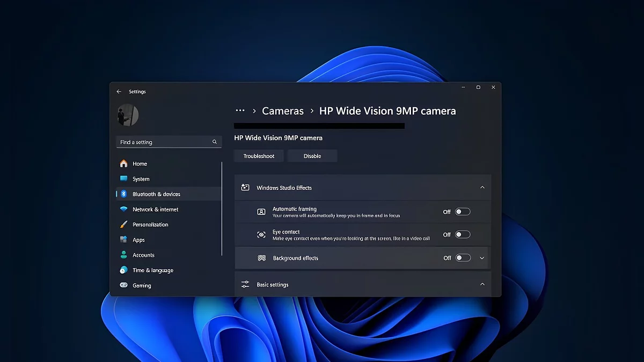Navigate to Cameras breadcrumb link
The height and width of the screenshot is (362, 644).
(283, 111)
